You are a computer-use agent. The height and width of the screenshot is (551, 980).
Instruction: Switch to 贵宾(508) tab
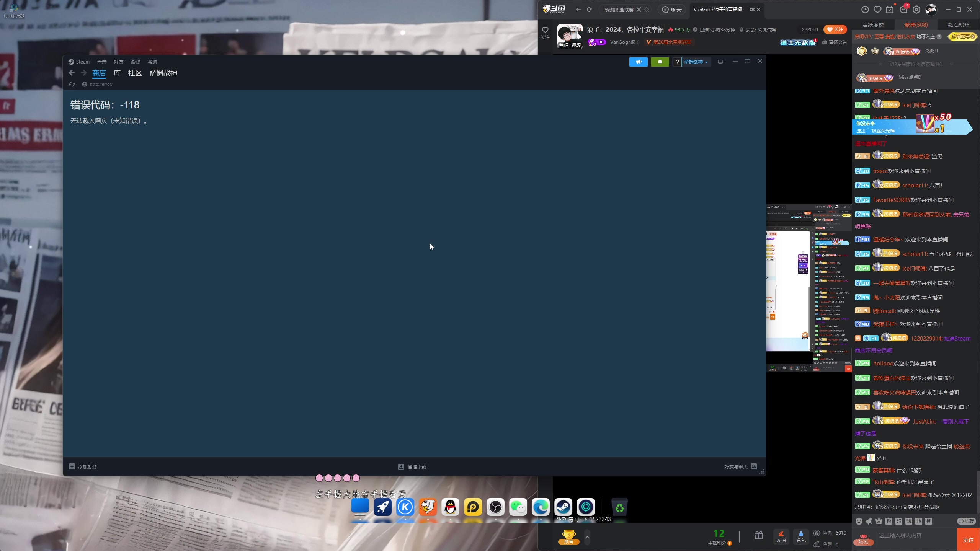point(916,25)
